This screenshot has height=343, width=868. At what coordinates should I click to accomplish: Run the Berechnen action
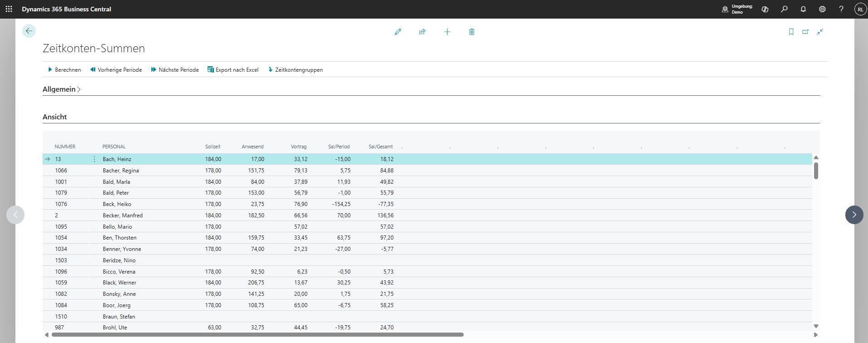pyautogui.click(x=64, y=70)
